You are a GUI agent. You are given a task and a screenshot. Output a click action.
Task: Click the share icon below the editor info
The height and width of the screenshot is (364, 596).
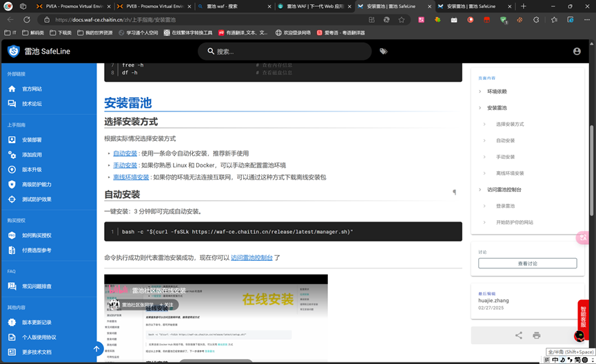coord(518,335)
